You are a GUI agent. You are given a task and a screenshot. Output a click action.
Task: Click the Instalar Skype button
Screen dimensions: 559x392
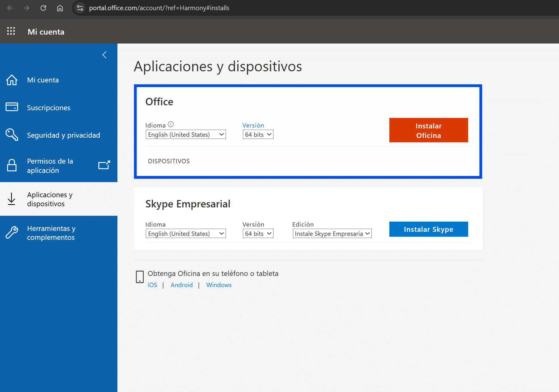pyautogui.click(x=429, y=229)
